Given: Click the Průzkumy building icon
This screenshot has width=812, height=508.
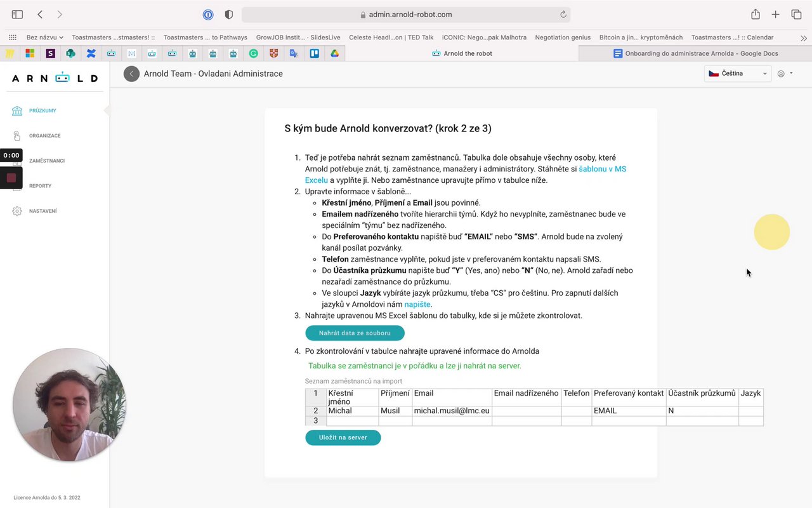Looking at the screenshot, I should (x=17, y=110).
